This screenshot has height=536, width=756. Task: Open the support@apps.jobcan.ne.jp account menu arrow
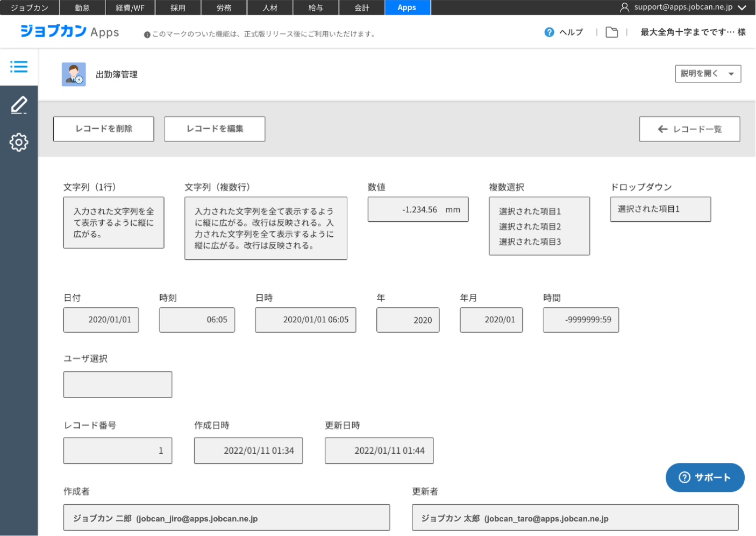point(742,8)
